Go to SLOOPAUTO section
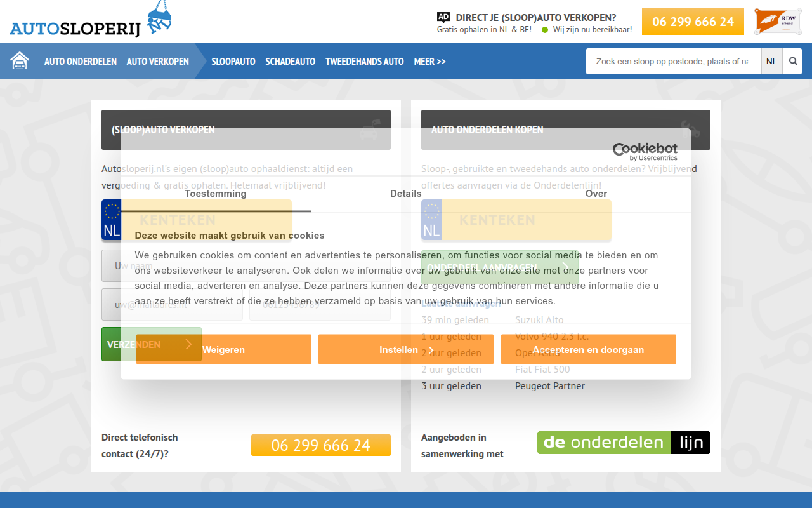This screenshot has height=508, width=812. pos(233,62)
